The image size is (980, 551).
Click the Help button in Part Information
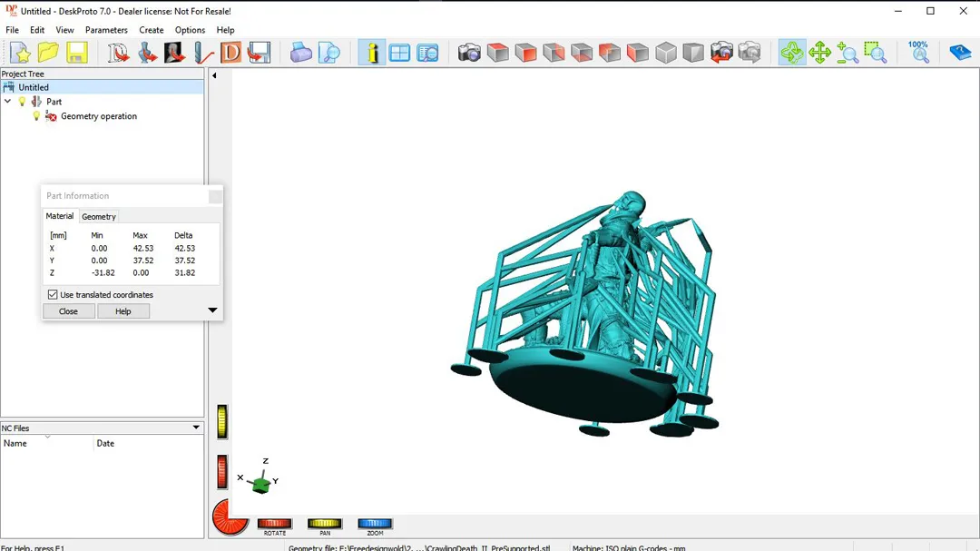point(123,310)
